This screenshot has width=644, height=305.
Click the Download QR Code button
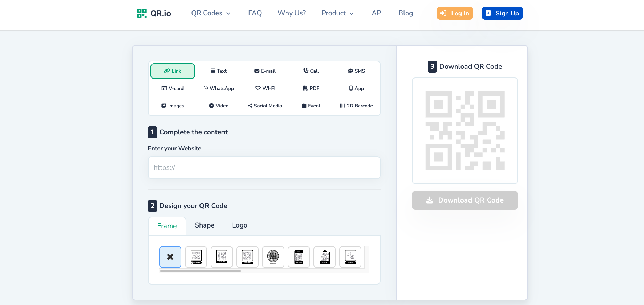[465, 200]
